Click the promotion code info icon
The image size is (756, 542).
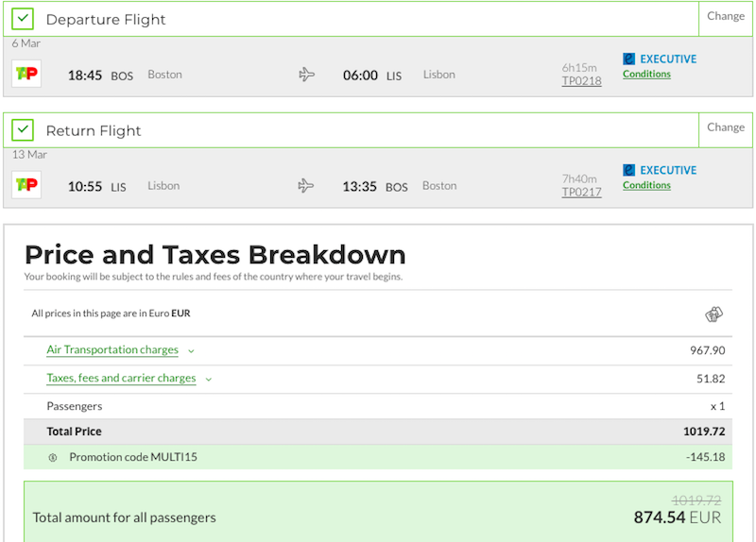coord(53,458)
